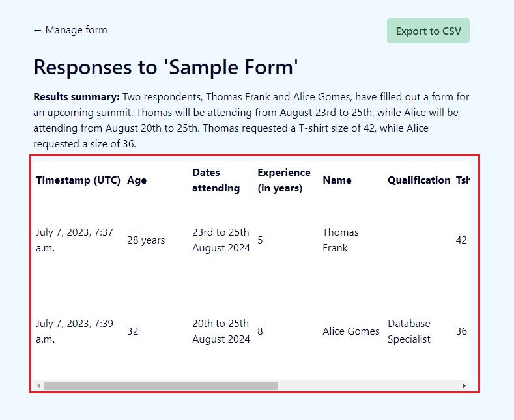Viewport: 514px width, 420px height.
Task: Click the 20th to 25th August dates cell
Action: (221, 331)
